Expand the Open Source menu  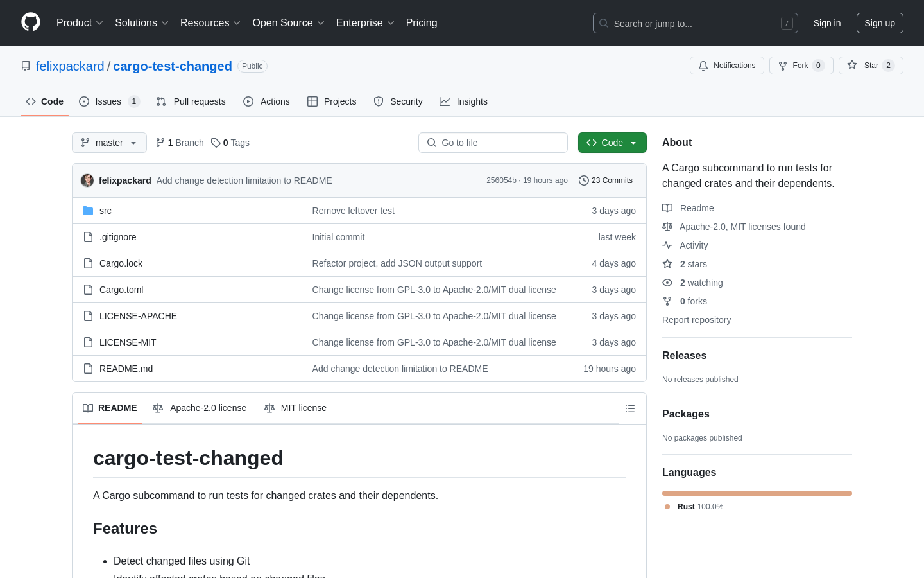point(289,22)
